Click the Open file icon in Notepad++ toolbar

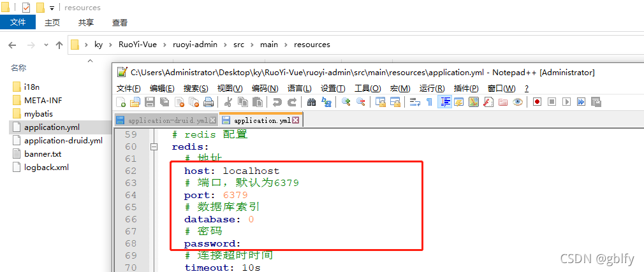click(x=135, y=102)
